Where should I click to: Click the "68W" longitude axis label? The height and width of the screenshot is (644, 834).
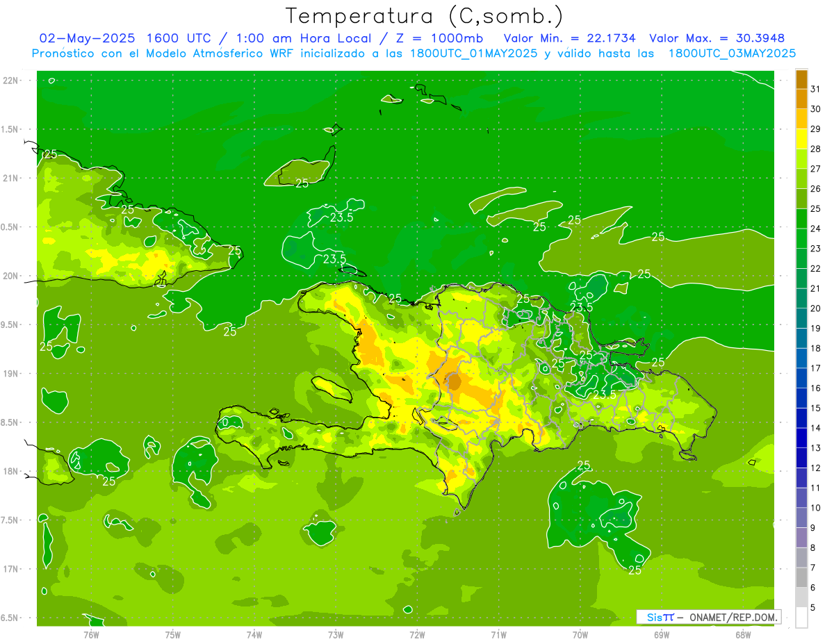pos(743,634)
